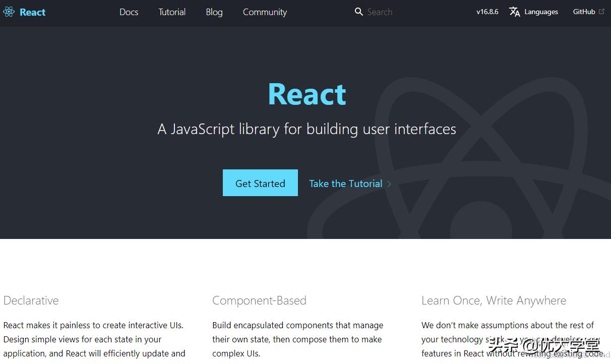Visit the GitHub link
611x364 pixels.
coord(584,12)
